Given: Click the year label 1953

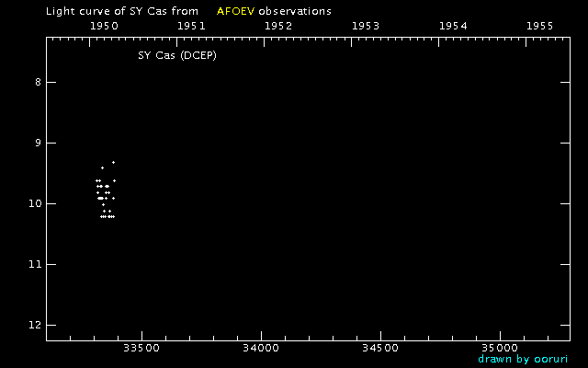Looking at the screenshot, I should pos(366,26).
